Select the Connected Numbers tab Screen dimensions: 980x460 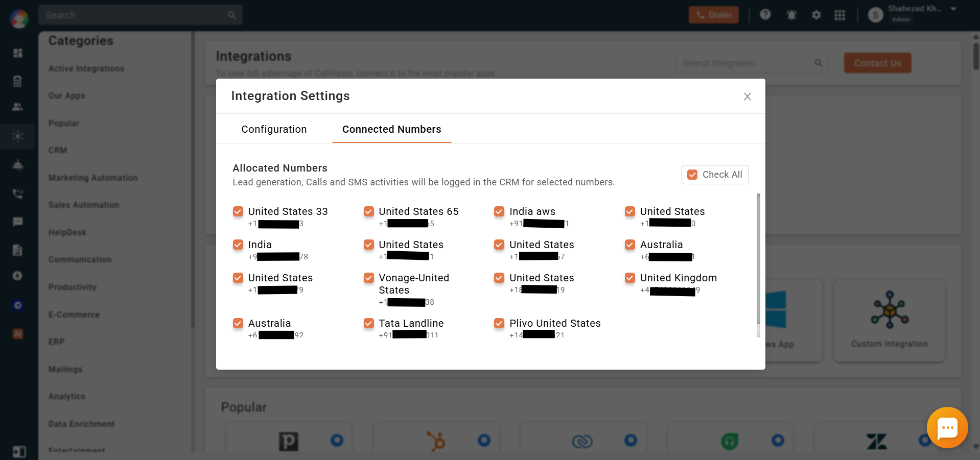pos(391,129)
